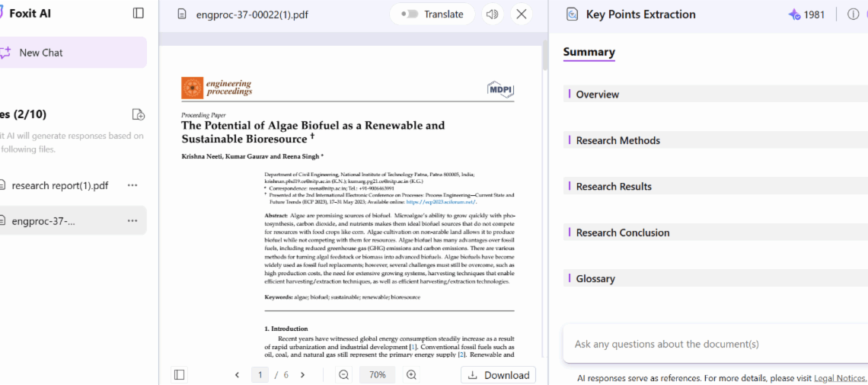Close the PDF preview panel

[x=522, y=14]
